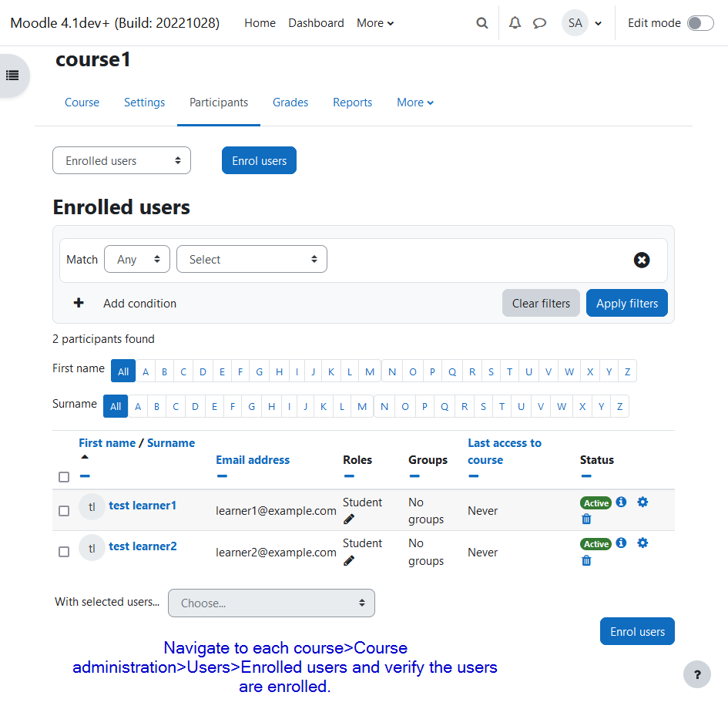Click the search magnifier icon
The image size is (728, 709).
tap(482, 23)
